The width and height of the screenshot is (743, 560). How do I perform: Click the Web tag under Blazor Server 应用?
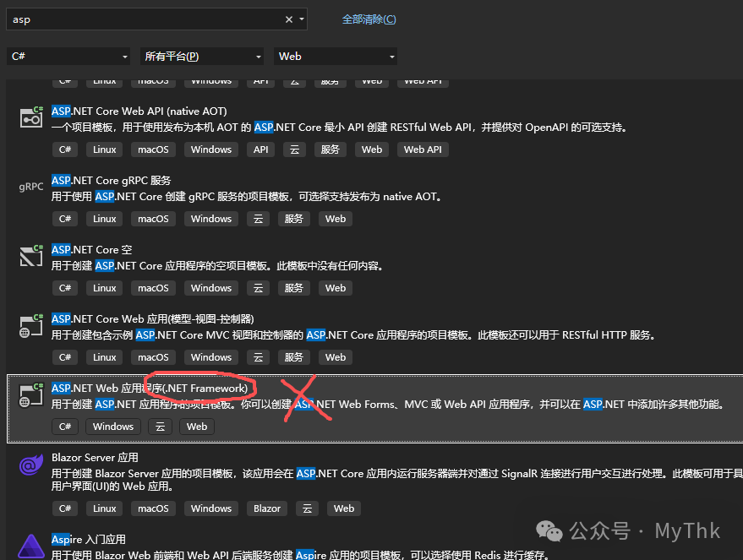(x=343, y=508)
